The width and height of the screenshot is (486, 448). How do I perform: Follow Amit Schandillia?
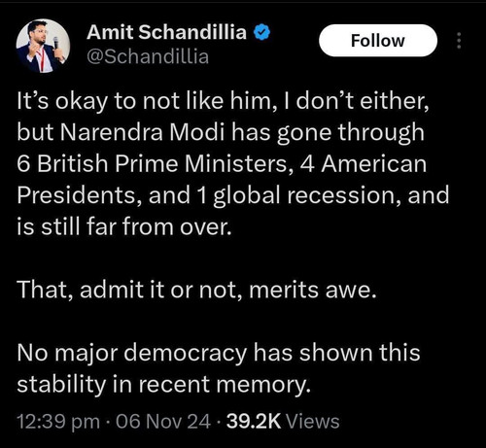point(378,41)
